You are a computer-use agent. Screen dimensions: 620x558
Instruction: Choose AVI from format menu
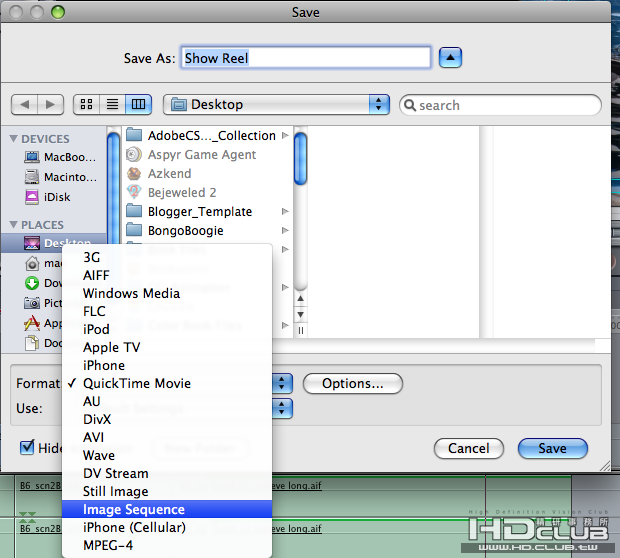[167, 437]
